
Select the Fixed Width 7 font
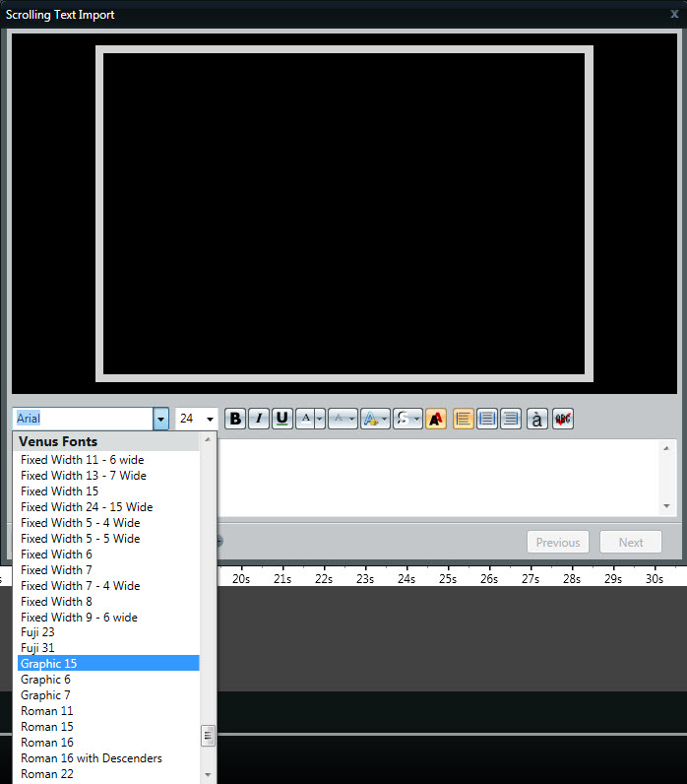coord(108,570)
